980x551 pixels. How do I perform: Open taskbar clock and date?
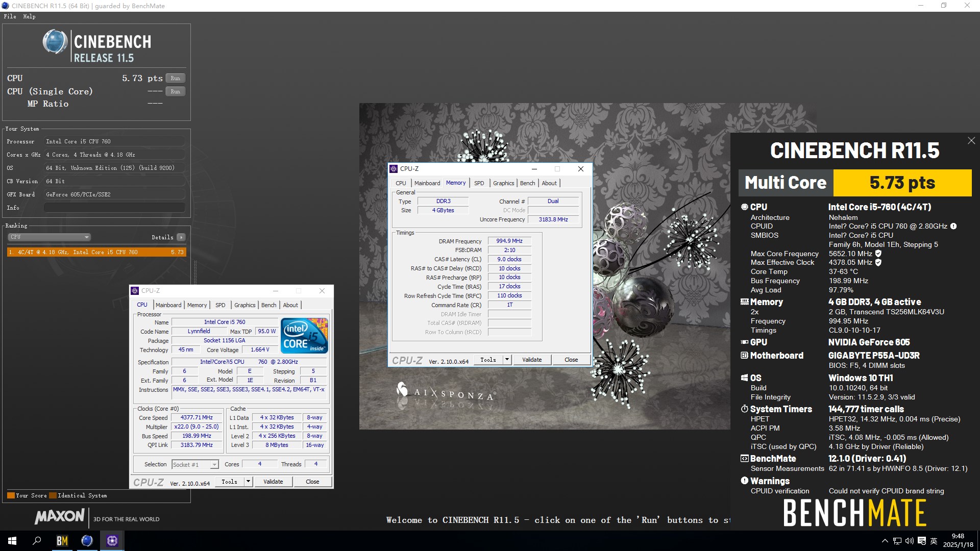point(958,541)
